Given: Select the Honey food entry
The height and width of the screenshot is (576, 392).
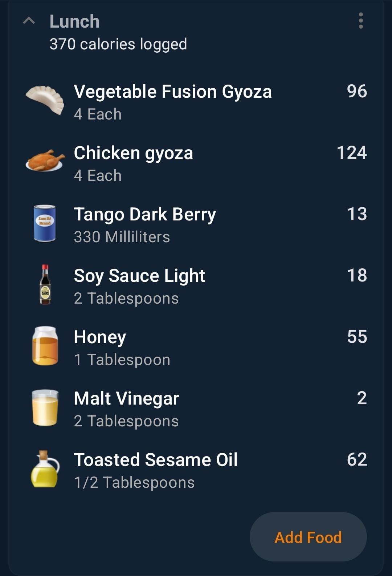Looking at the screenshot, I should pos(196,348).
